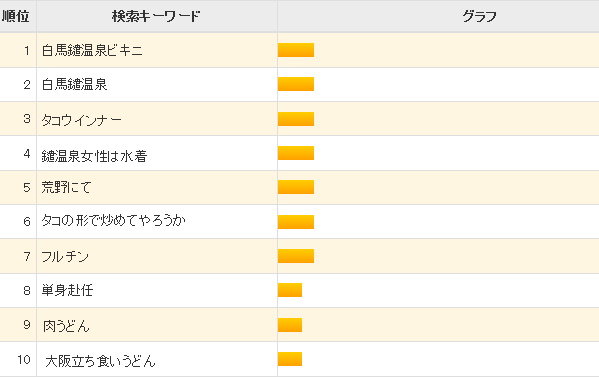Viewport: 599px width, 378px height.
Task: Click the 順位 column header
Action: pos(18,16)
